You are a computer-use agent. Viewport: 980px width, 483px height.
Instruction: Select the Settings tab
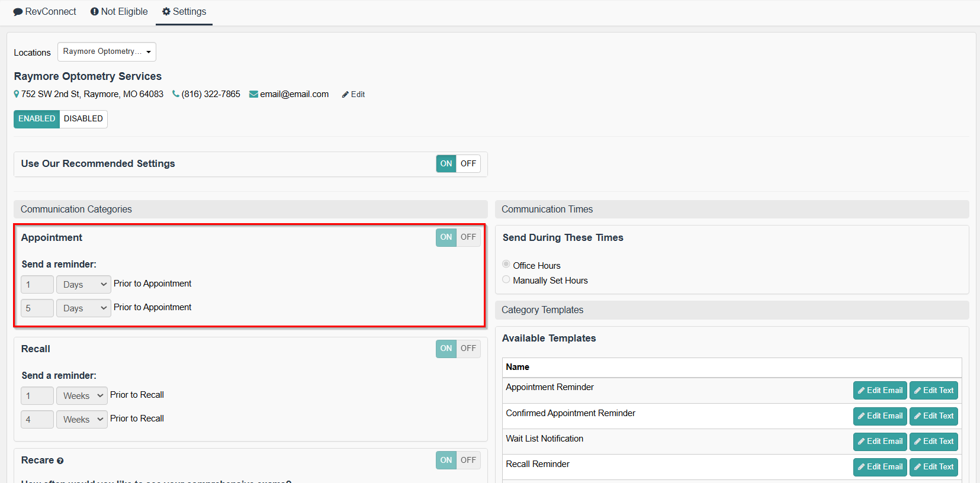[184, 12]
